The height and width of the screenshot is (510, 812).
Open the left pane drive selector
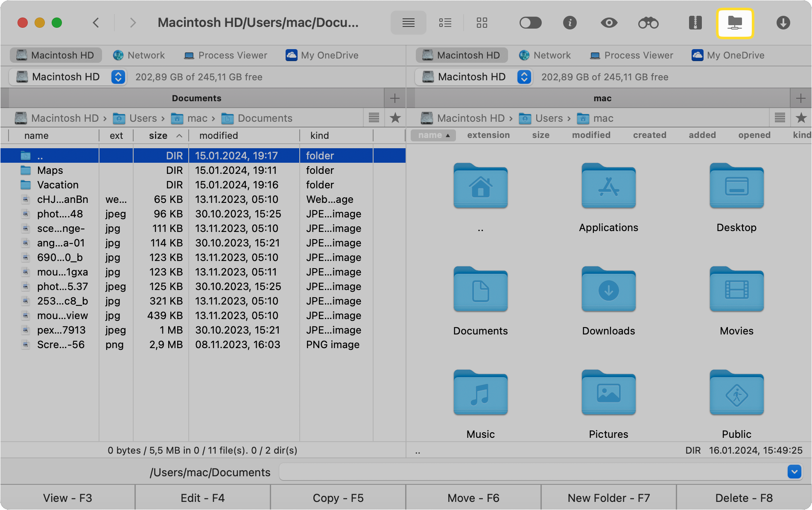(x=118, y=77)
